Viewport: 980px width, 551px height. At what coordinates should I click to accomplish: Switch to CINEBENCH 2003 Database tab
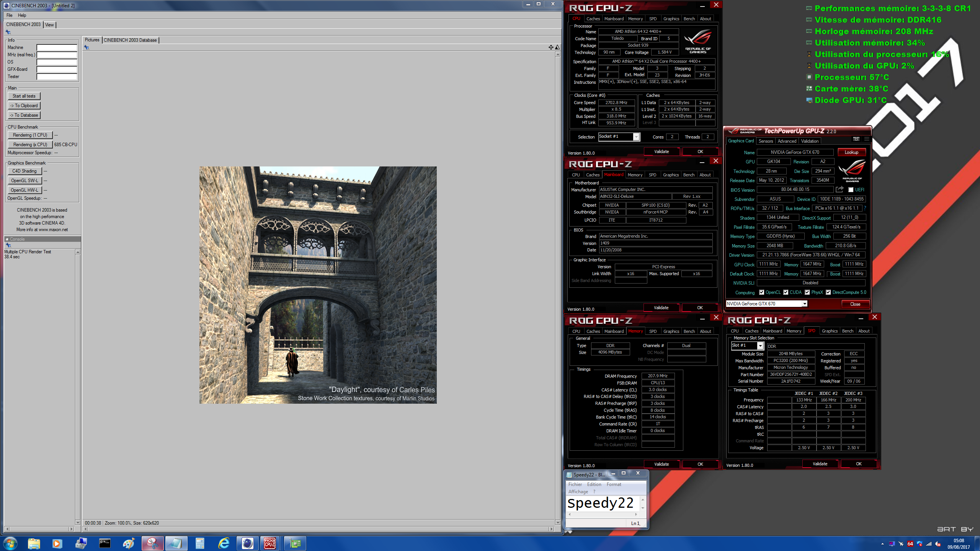tap(130, 40)
